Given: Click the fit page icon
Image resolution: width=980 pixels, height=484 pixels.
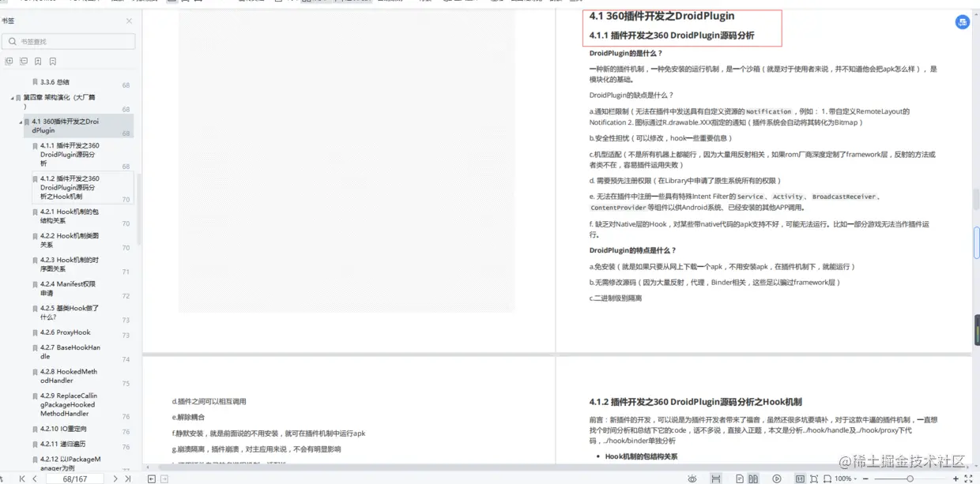Looking at the screenshot, I should (x=813, y=478).
